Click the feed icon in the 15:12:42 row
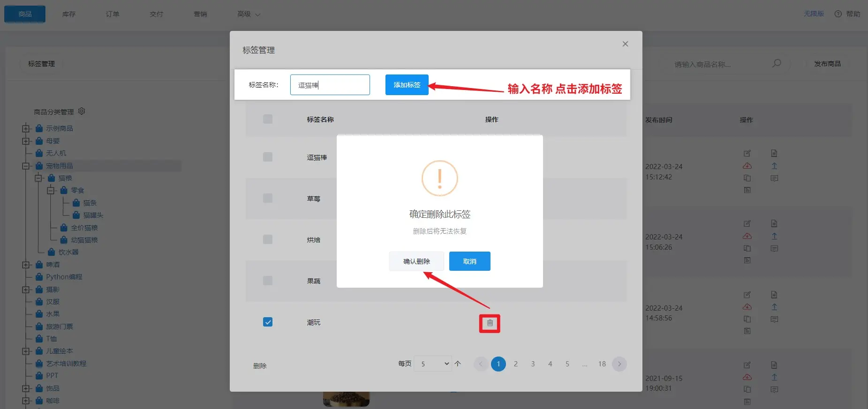 pos(747,190)
